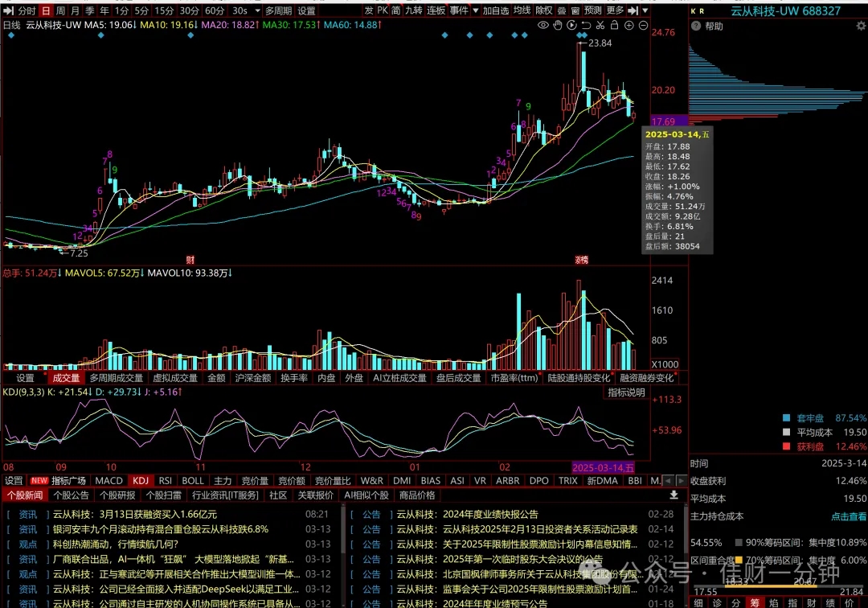
Task: Click the red 获利盘 legend swatch
Action: coord(786,446)
